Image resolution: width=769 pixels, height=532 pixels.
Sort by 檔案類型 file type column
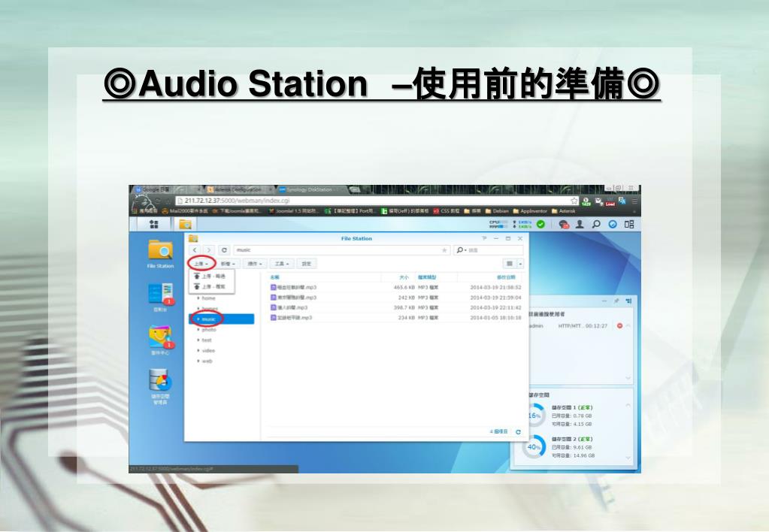(x=427, y=277)
